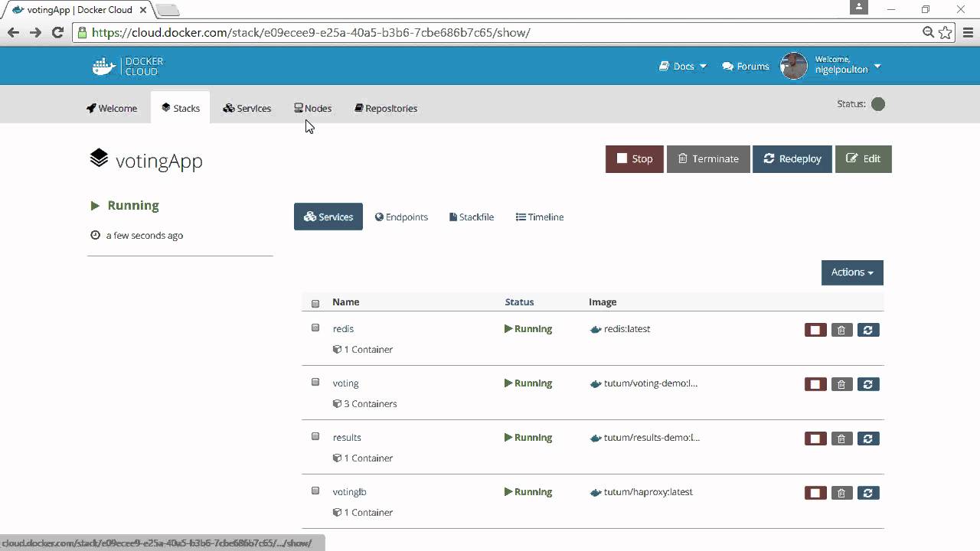Open the voting service link
Viewport: 980px width, 551px height.
[x=345, y=383]
